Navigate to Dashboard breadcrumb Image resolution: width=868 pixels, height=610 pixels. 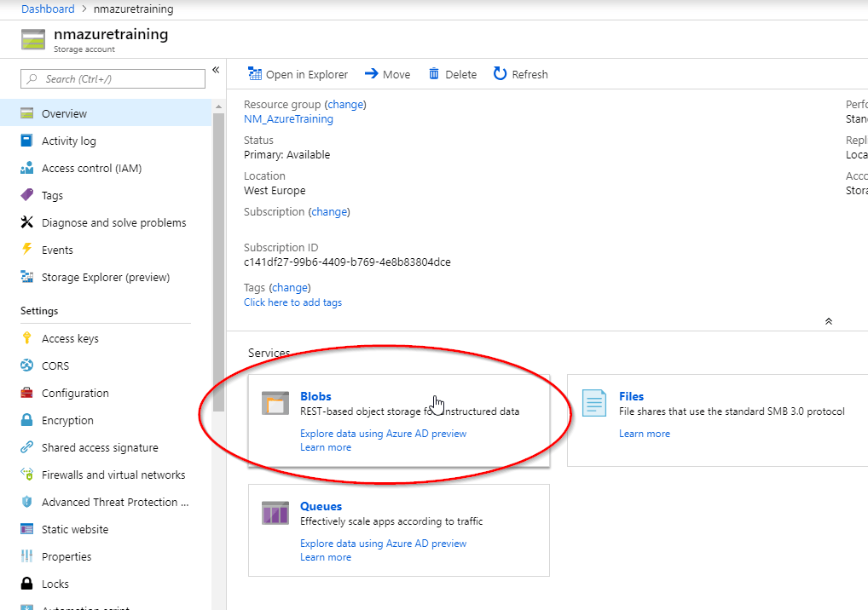pos(47,9)
